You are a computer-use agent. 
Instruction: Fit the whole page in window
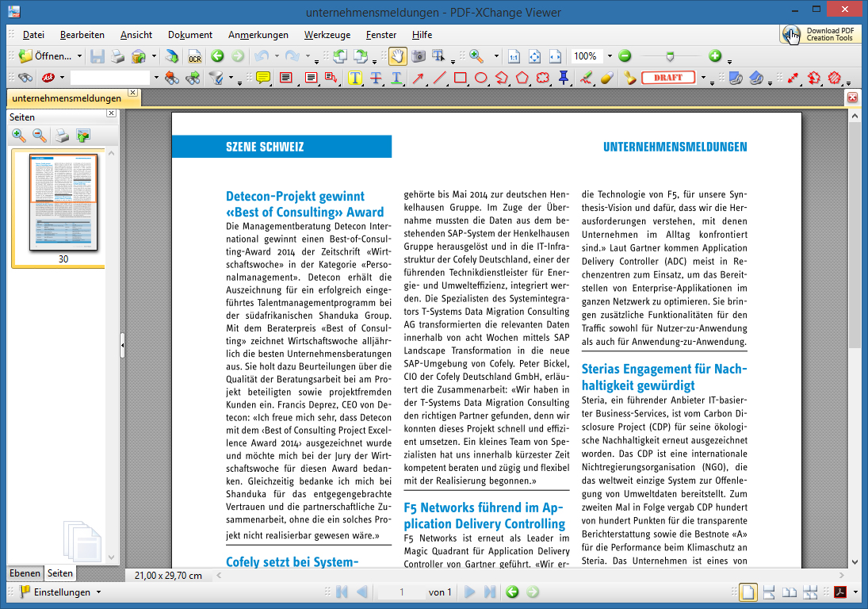(534, 56)
